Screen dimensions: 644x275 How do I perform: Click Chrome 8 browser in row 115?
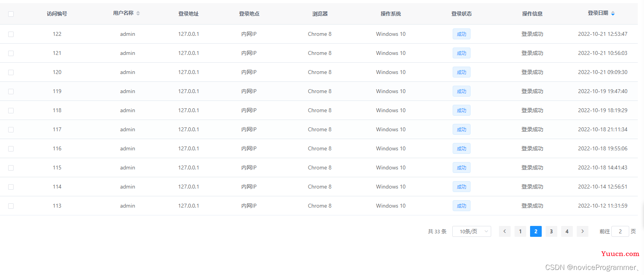tap(320, 167)
